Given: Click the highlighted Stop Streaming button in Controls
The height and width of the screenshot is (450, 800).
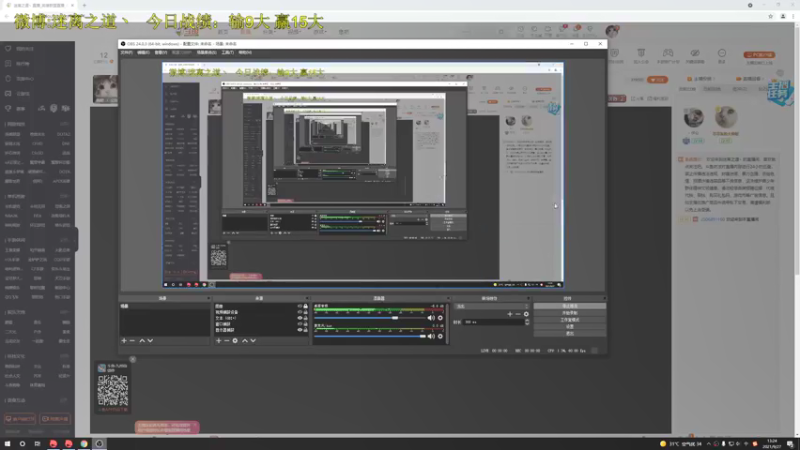Looking at the screenshot, I should point(569,306).
